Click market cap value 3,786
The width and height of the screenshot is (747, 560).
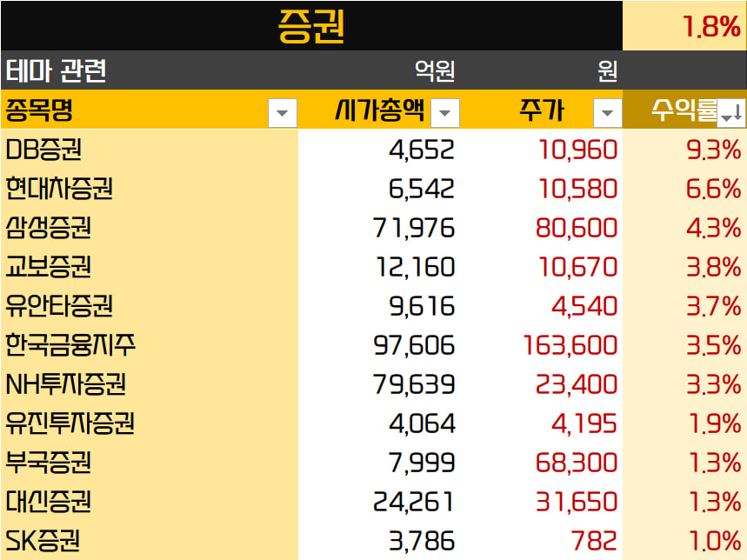[422, 542]
